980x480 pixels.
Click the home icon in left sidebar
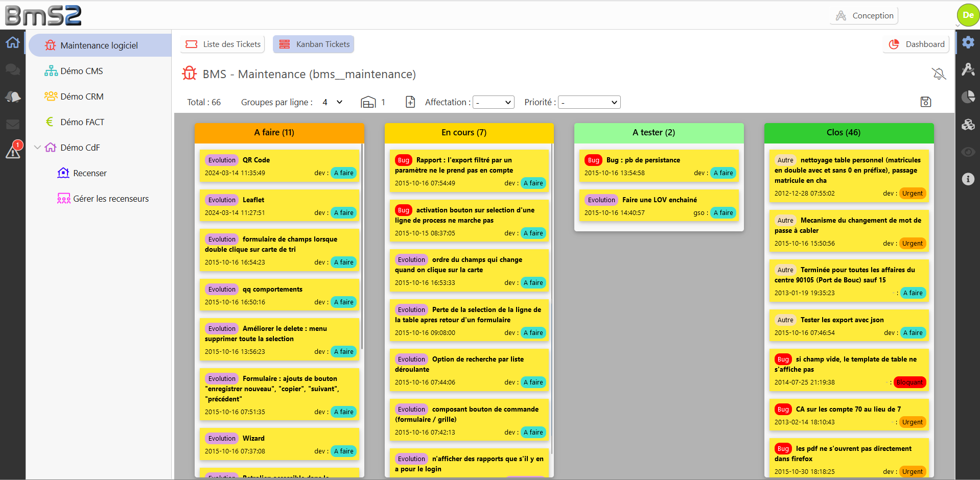click(x=13, y=42)
